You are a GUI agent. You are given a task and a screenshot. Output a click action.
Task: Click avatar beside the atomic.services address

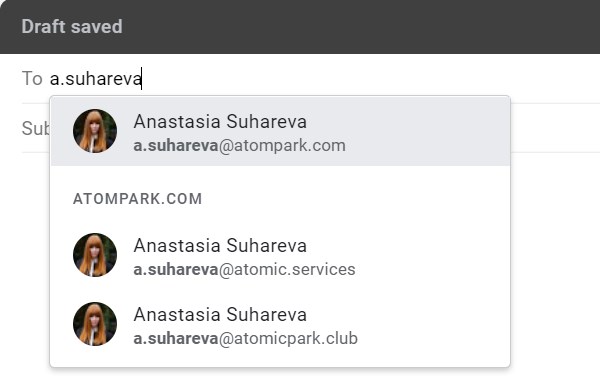pos(95,255)
